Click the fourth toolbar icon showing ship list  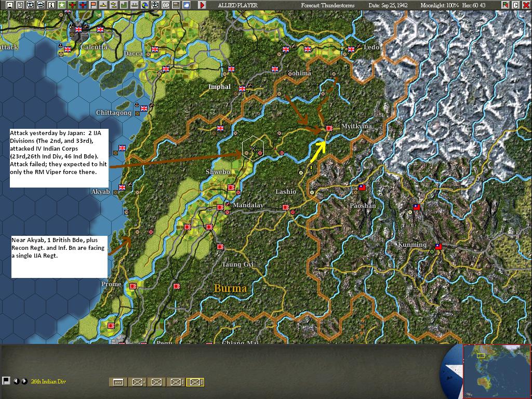41,5
